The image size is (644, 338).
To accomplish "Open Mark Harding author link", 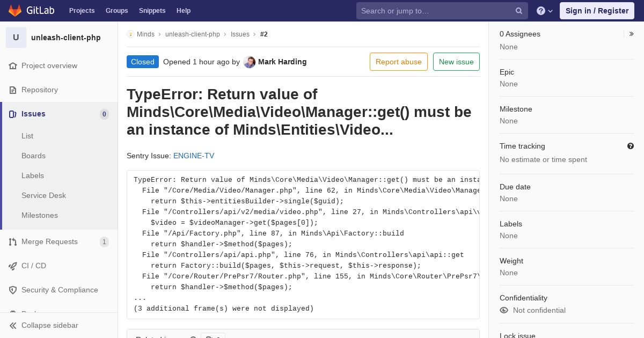I will click(282, 62).
